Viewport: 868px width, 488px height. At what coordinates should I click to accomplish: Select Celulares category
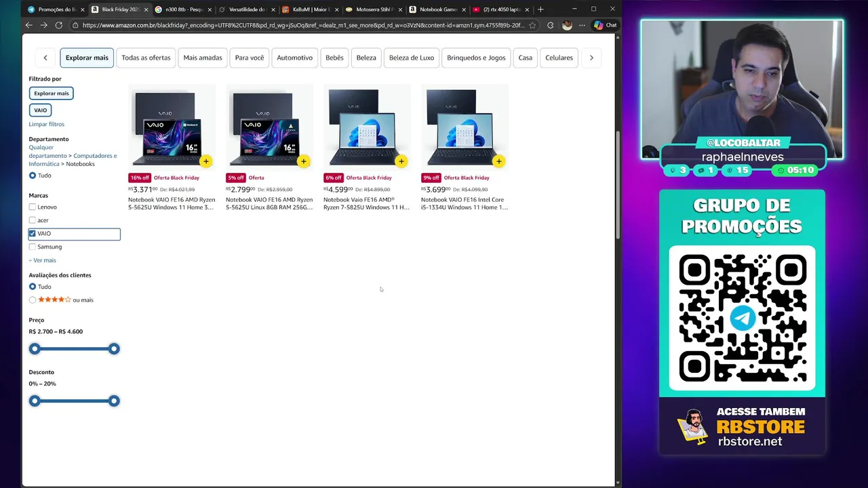(x=559, y=58)
